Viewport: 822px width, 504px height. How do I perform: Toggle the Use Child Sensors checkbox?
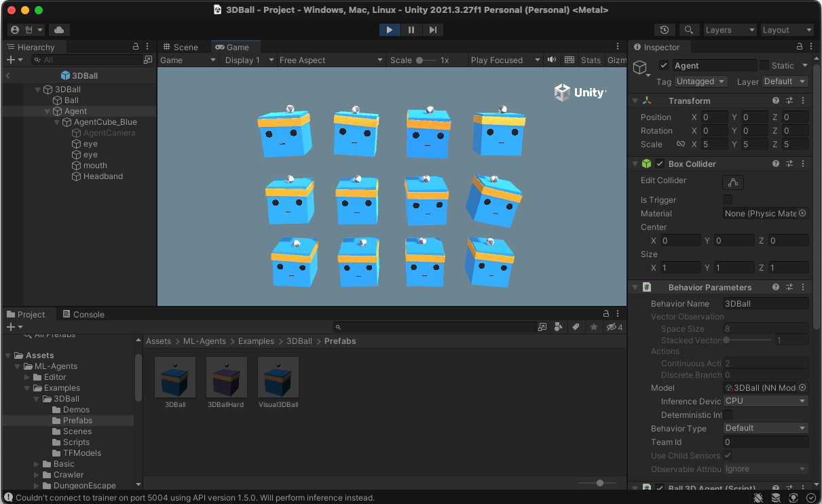point(728,455)
